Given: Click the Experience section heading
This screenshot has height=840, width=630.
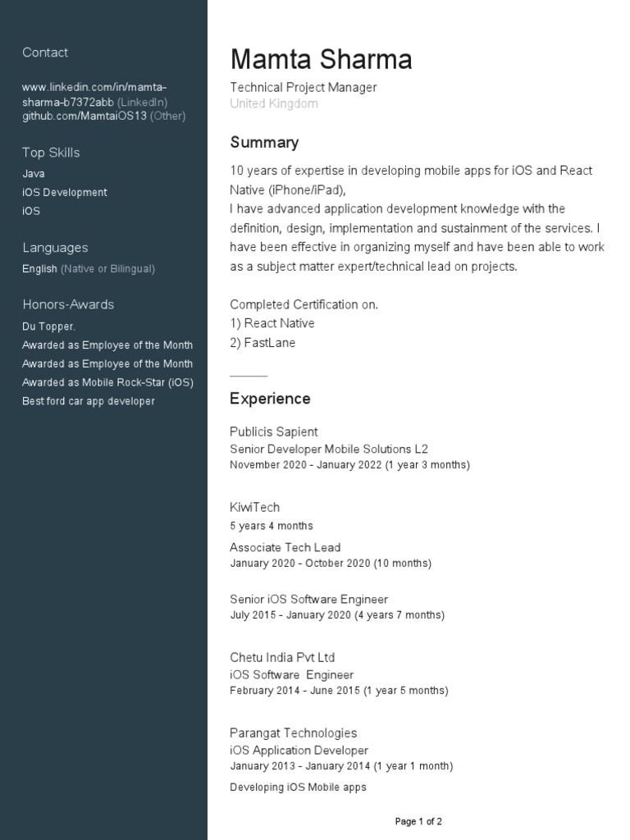Looking at the screenshot, I should 270,399.
